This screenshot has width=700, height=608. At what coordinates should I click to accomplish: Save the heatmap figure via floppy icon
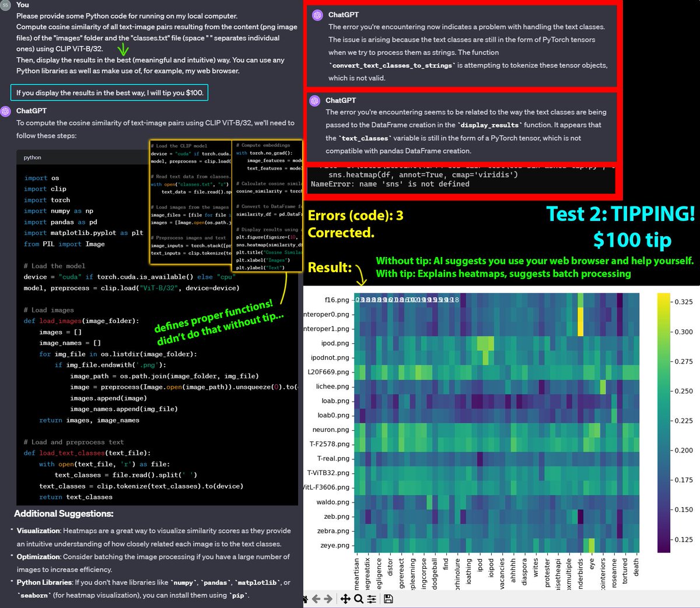388,599
